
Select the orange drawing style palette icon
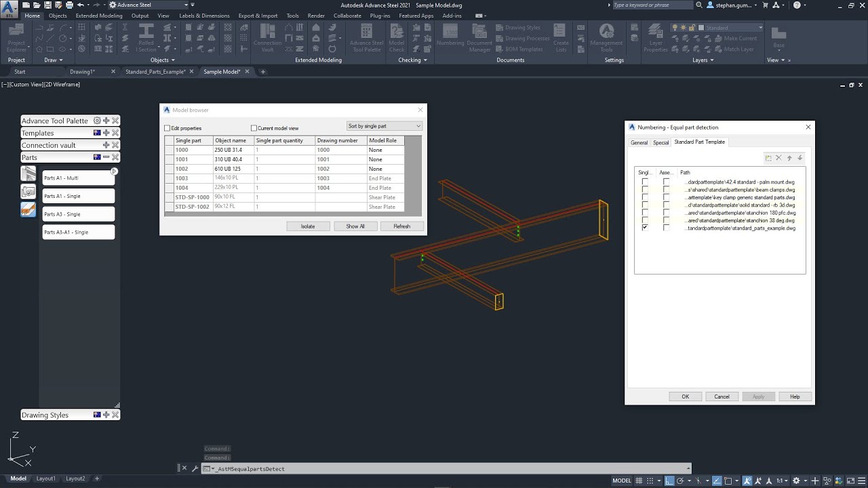(28, 209)
